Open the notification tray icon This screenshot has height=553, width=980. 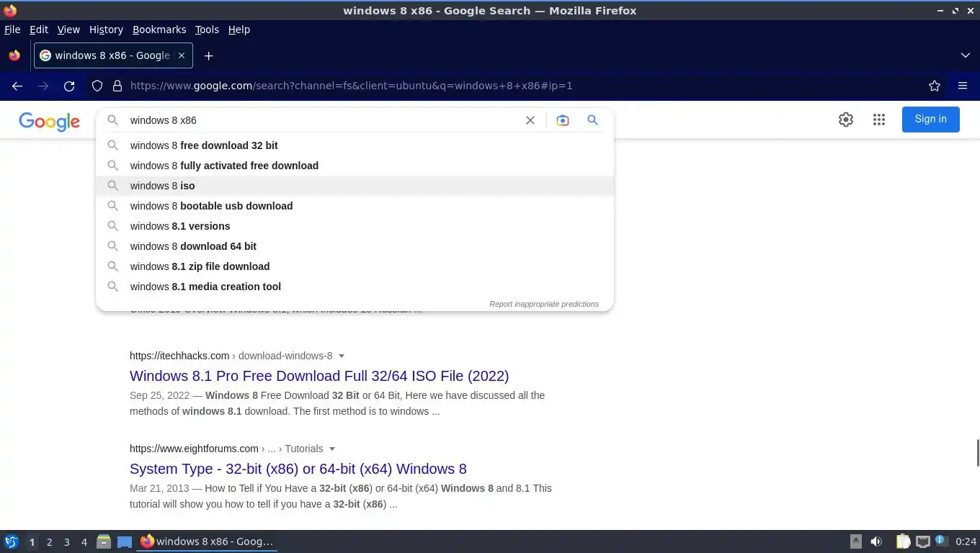point(940,541)
